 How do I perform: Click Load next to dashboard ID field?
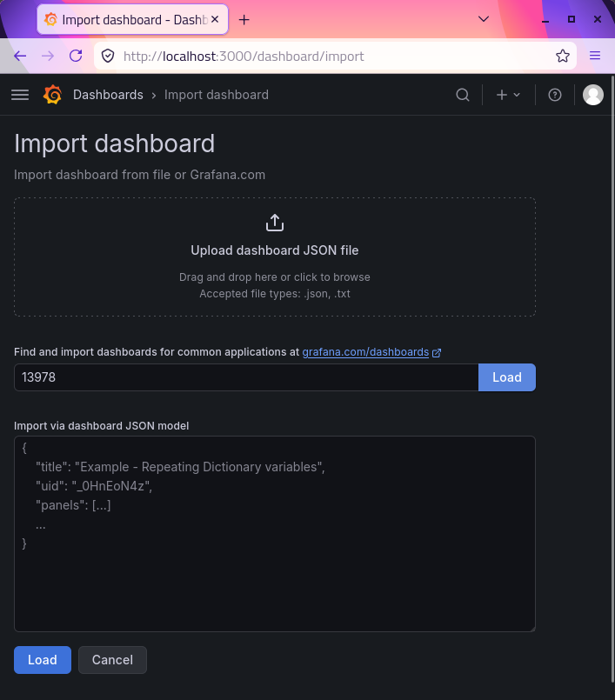[x=507, y=377]
